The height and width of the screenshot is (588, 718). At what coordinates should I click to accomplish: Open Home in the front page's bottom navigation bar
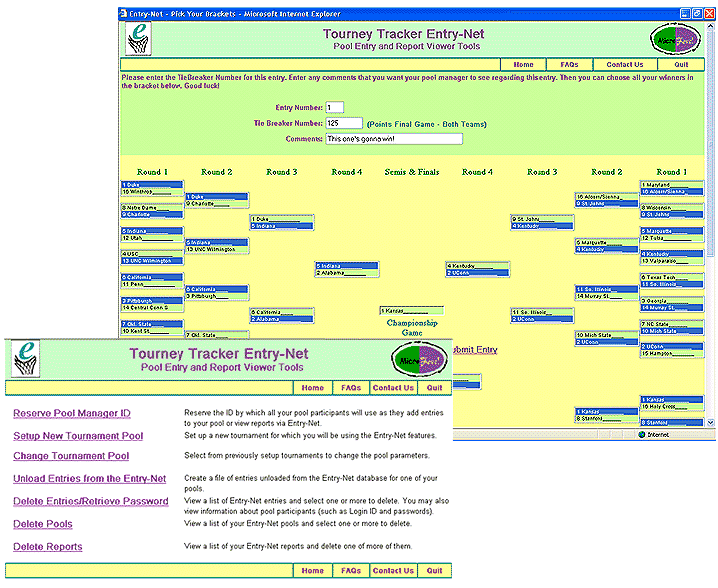(x=313, y=571)
